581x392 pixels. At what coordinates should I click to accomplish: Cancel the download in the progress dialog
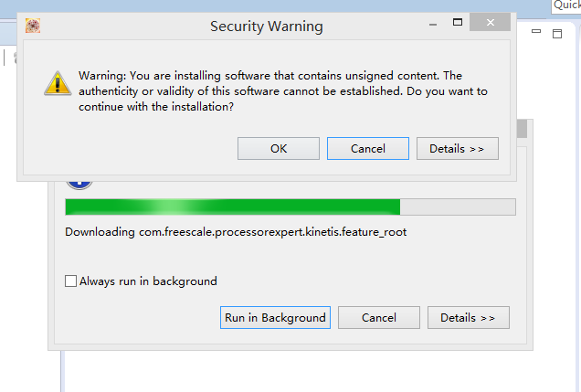point(379,318)
